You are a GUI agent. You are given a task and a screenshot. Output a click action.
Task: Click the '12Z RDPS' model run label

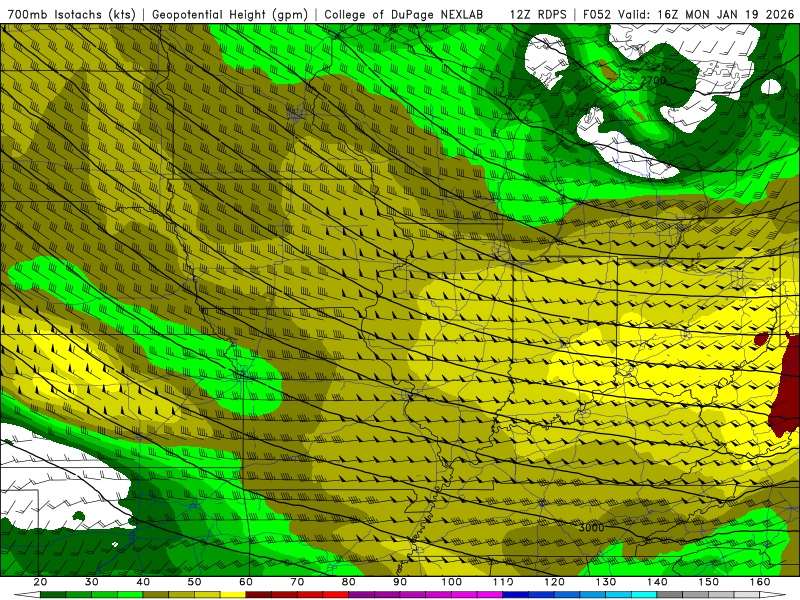pos(538,15)
